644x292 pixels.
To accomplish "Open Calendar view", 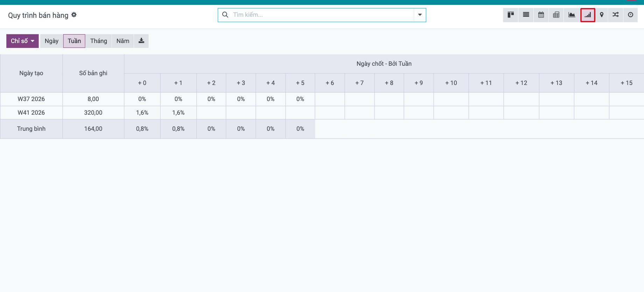I will point(541,15).
